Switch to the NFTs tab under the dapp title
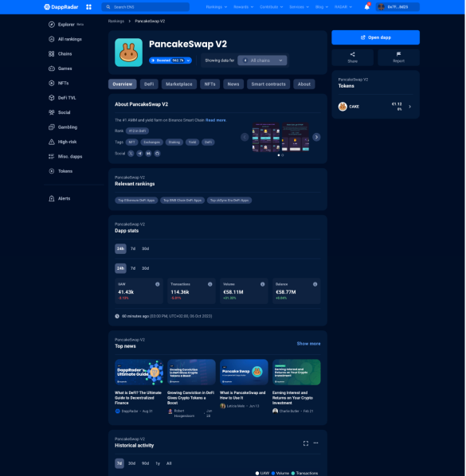466x476 pixels. coord(210,84)
